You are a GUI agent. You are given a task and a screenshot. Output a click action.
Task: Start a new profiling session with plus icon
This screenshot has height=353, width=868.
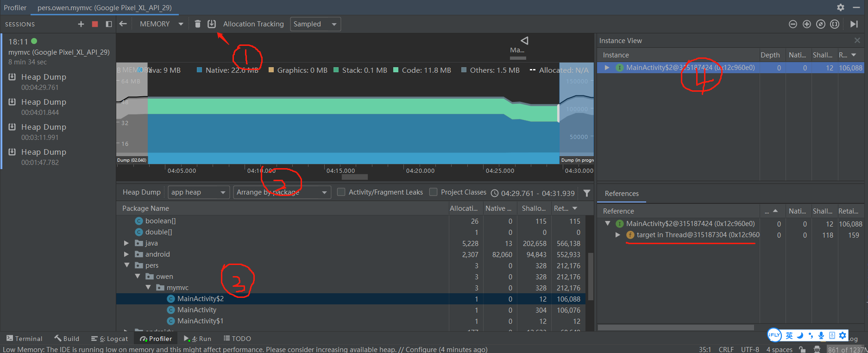(81, 24)
